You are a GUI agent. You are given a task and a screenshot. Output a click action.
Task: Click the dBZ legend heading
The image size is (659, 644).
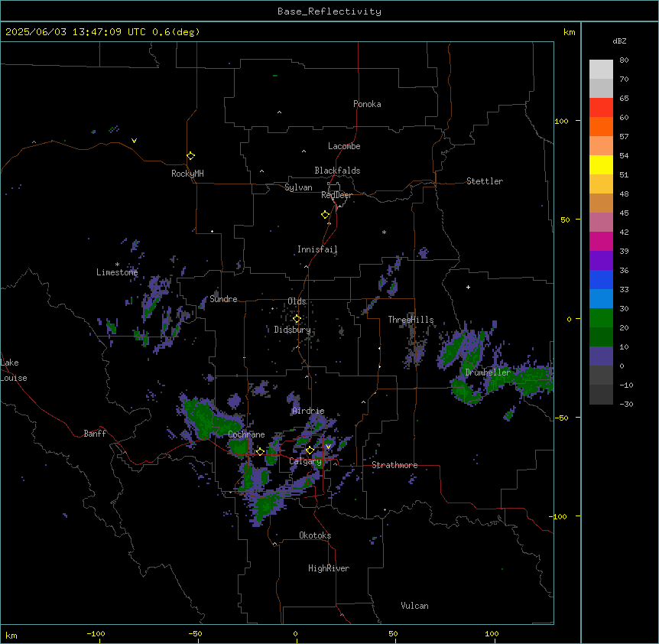(x=619, y=41)
